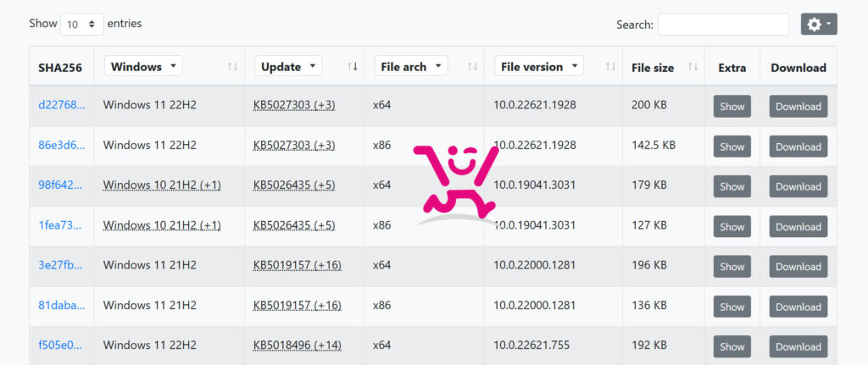
Task: Show extra info for the f505e0 row
Action: point(732,346)
